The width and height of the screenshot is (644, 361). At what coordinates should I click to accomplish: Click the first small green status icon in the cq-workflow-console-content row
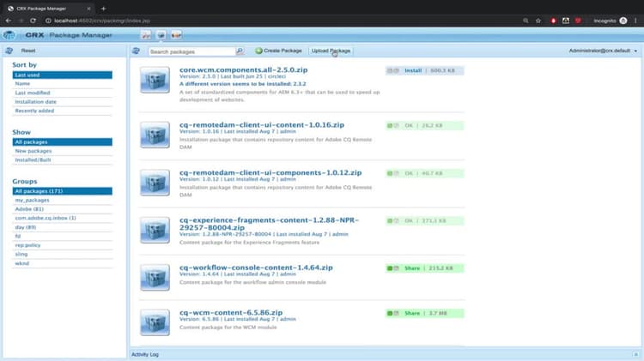390,268
